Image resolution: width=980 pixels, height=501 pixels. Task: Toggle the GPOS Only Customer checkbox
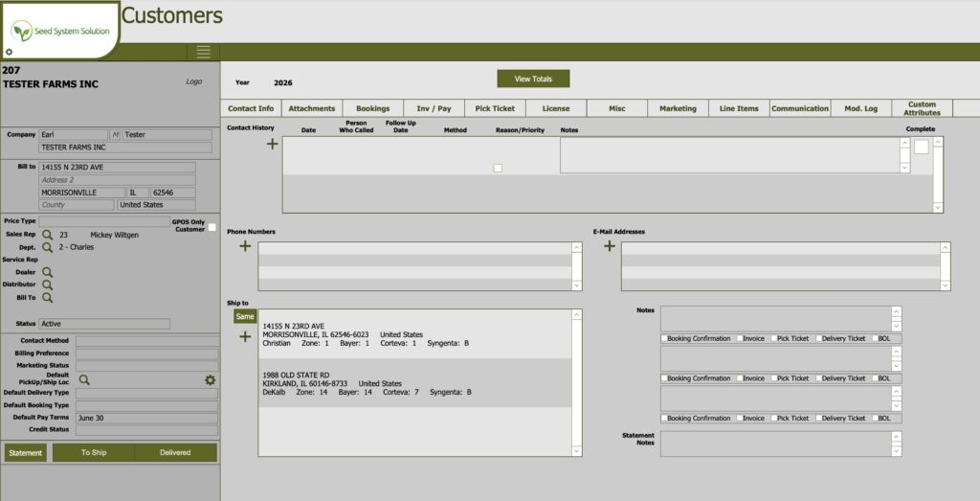pyautogui.click(x=212, y=227)
